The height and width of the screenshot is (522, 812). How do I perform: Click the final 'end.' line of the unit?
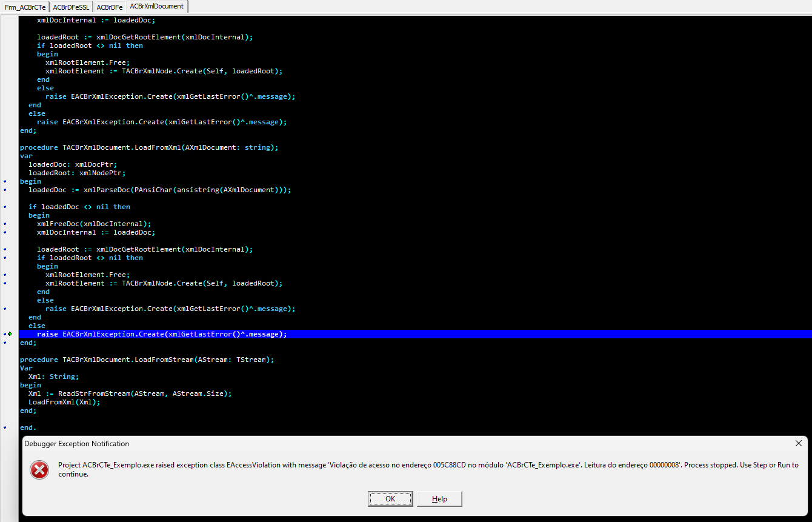click(x=28, y=427)
